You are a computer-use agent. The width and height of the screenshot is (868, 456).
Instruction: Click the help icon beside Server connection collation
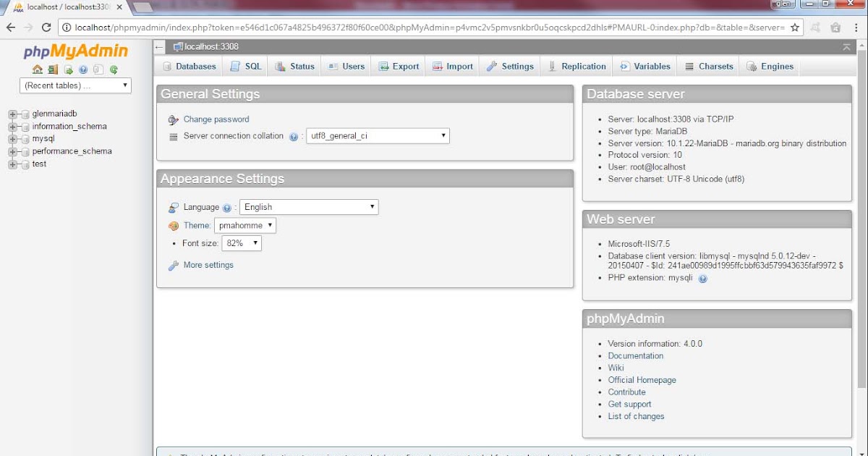tap(293, 135)
